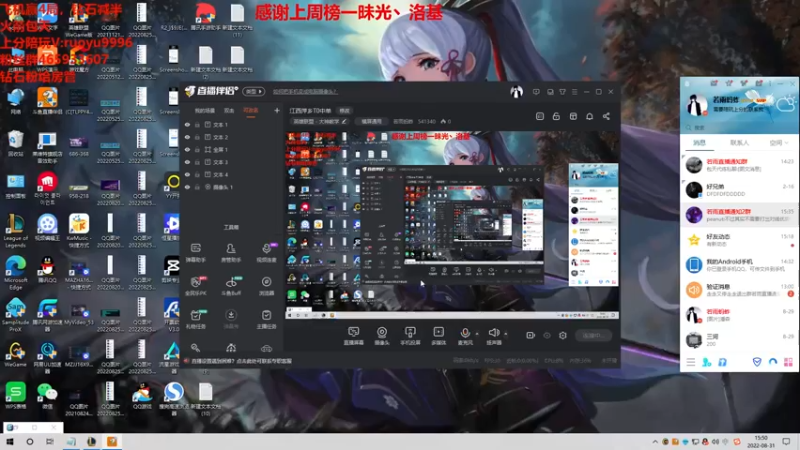Open 好友动态 in QQ list
The image size is (800, 450).
coord(739,240)
